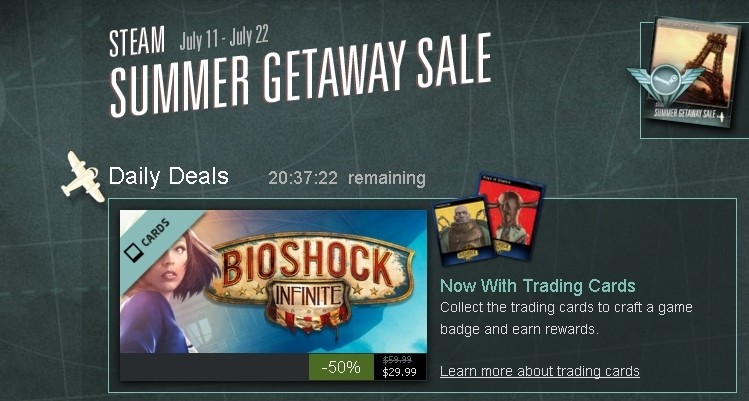Click the trading cards description text
The height and width of the screenshot is (401, 749).
point(566,318)
